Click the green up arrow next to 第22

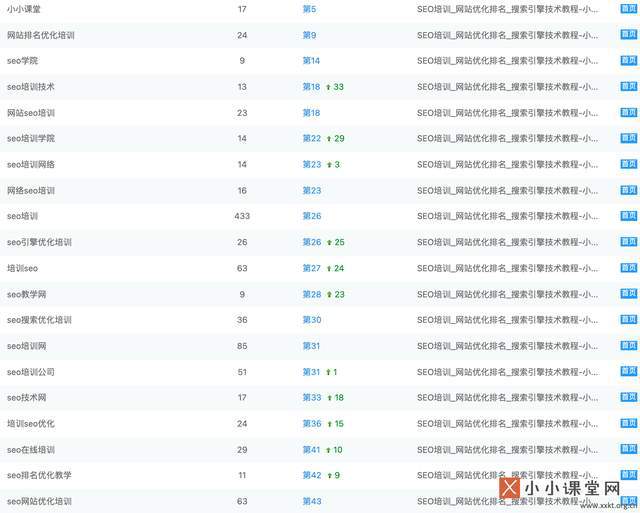[x=329, y=139]
